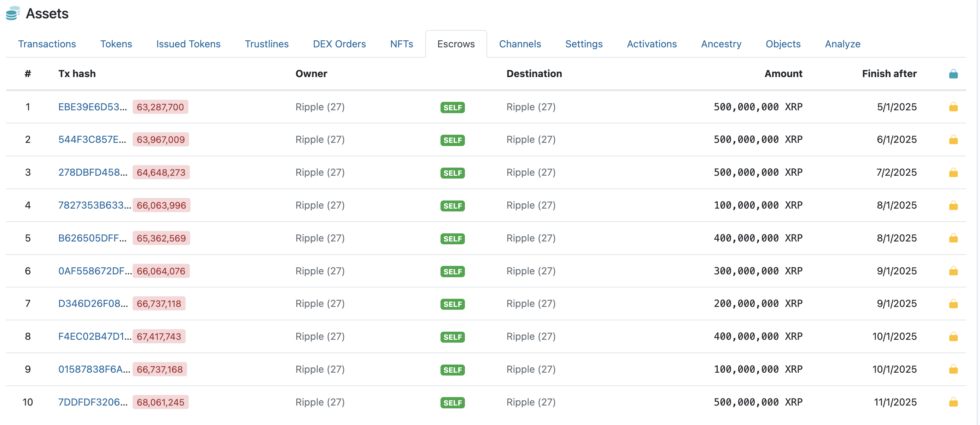The width and height of the screenshot is (980, 425).
Task: Switch to the Activations tab
Action: click(x=652, y=44)
